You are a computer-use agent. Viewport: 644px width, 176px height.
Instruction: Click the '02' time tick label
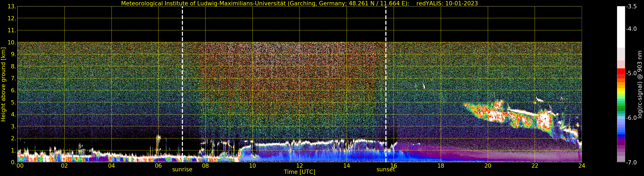pos(64,166)
